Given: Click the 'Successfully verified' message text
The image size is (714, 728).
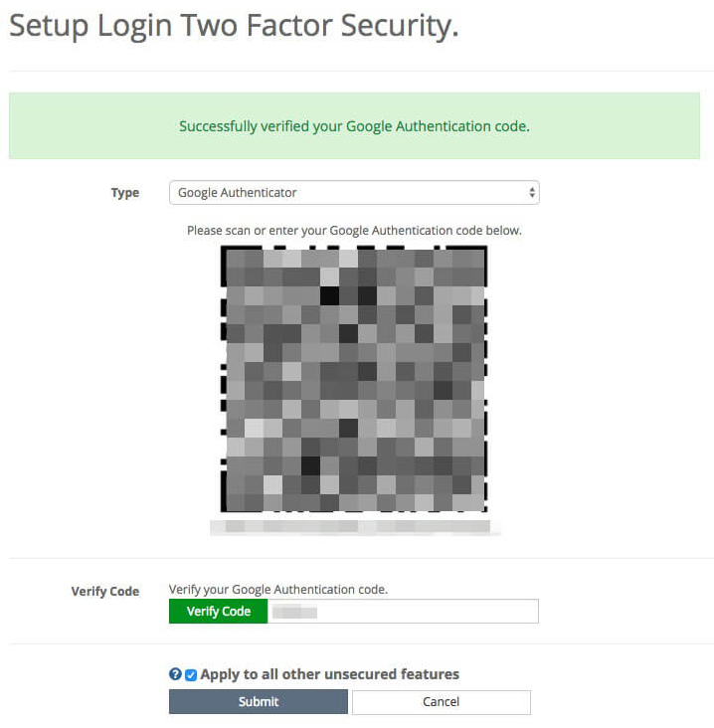Looking at the screenshot, I should click(x=354, y=126).
